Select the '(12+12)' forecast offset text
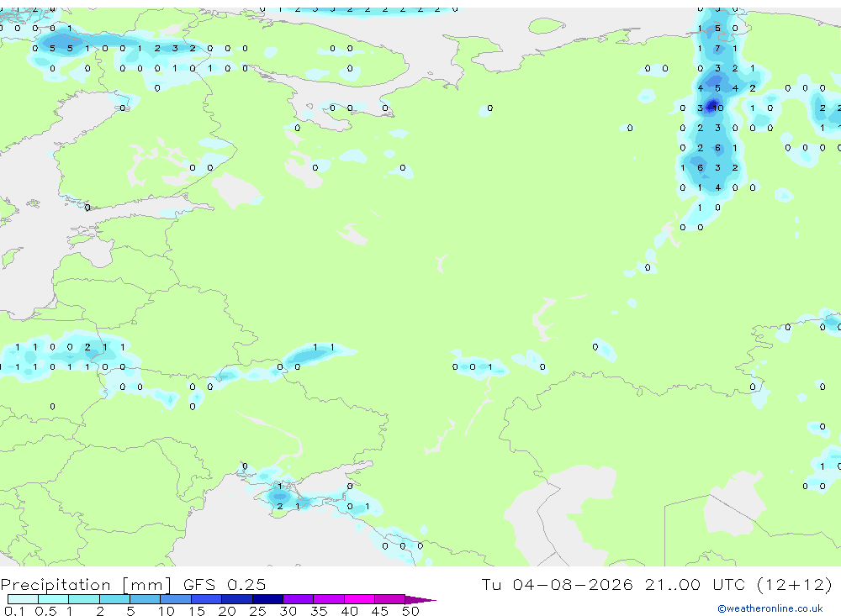Viewport: 841px width, 616px height. (795, 584)
